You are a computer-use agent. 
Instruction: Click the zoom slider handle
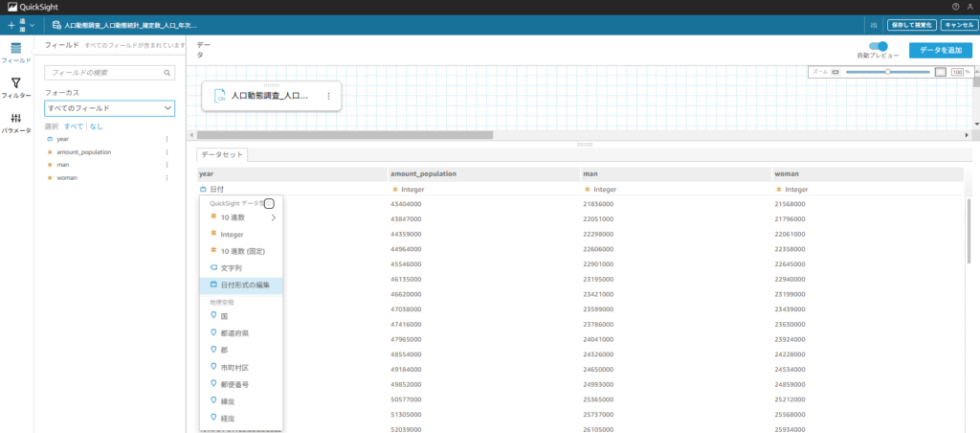(889, 72)
